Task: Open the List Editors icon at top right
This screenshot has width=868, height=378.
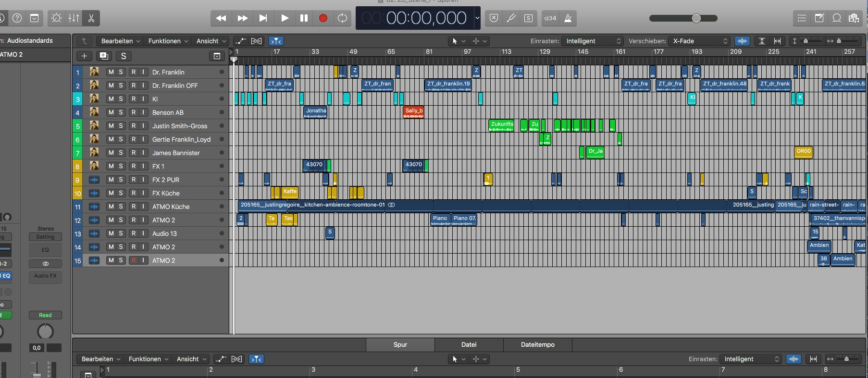Action: click(x=802, y=18)
